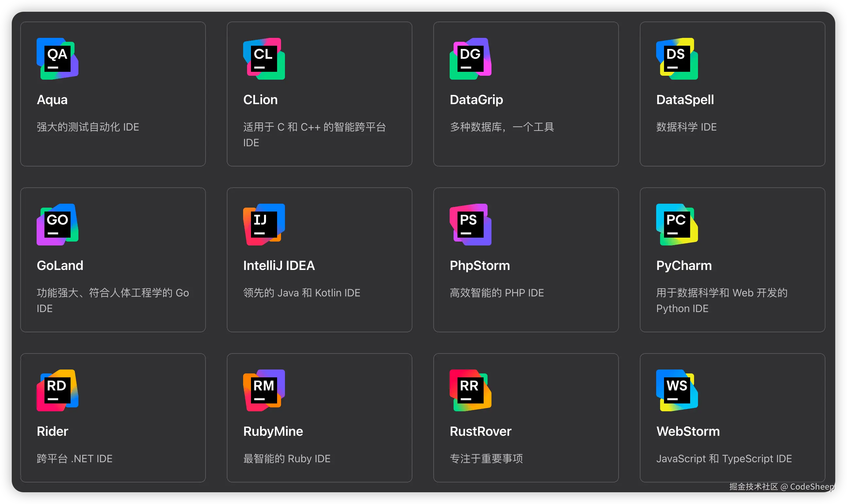
Task: Click the RustRover product name
Action: (x=480, y=431)
